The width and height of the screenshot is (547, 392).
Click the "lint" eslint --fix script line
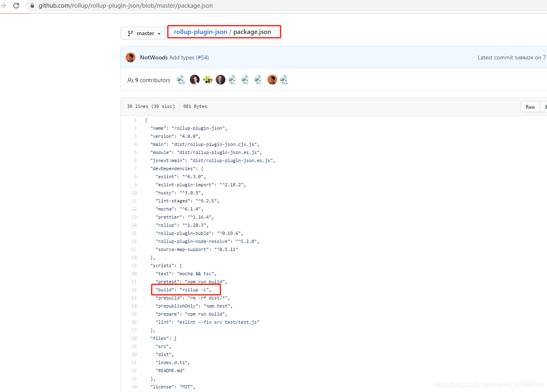point(208,322)
